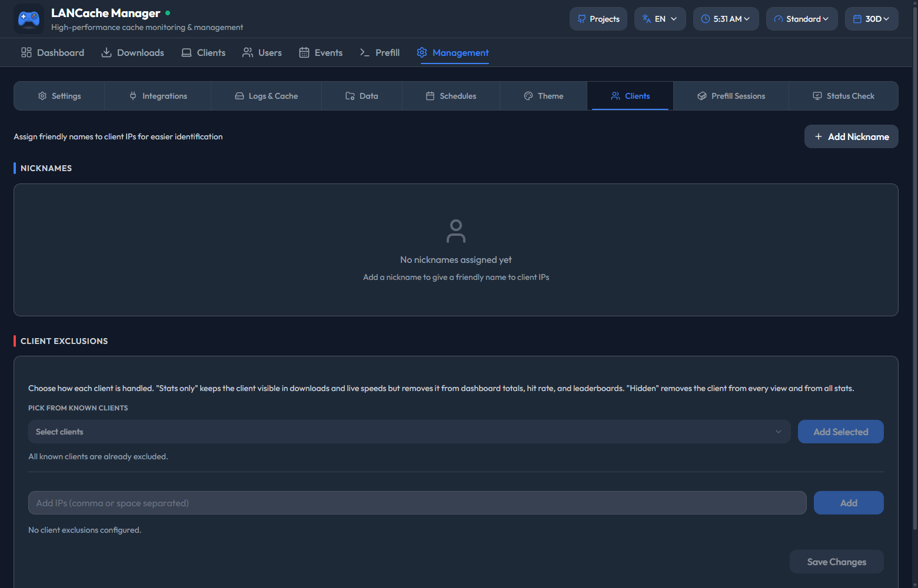The height and width of the screenshot is (588, 918).
Task: Open the Select clients dropdown
Action: click(410, 432)
